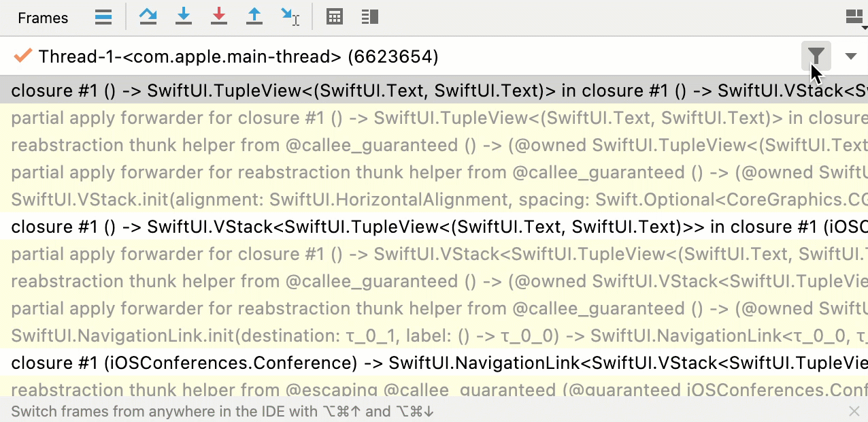Viewport: 868px width, 422px height.
Task: Click the Step Over arrow icon
Action: (148, 17)
